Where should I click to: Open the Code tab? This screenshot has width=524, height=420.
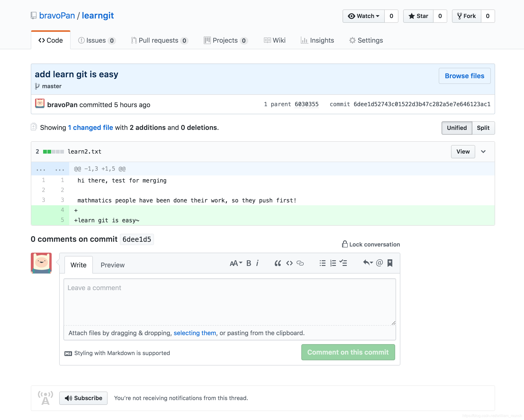tap(51, 40)
